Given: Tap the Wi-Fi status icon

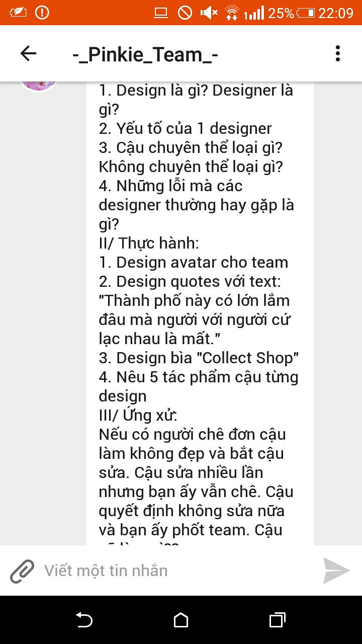Looking at the screenshot, I should tap(231, 13).
